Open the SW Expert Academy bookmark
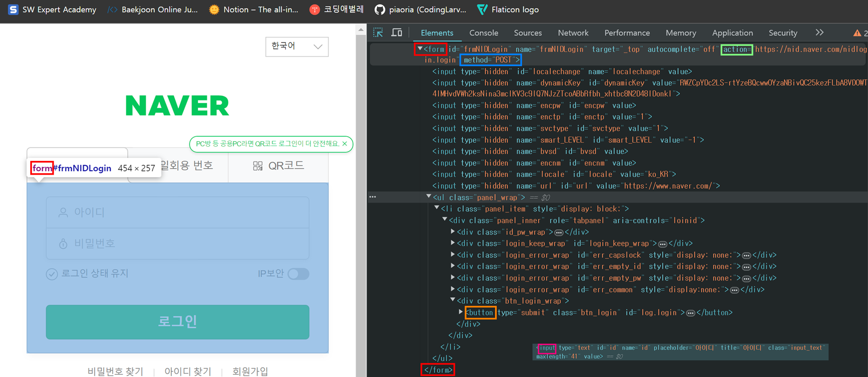 (x=52, y=10)
